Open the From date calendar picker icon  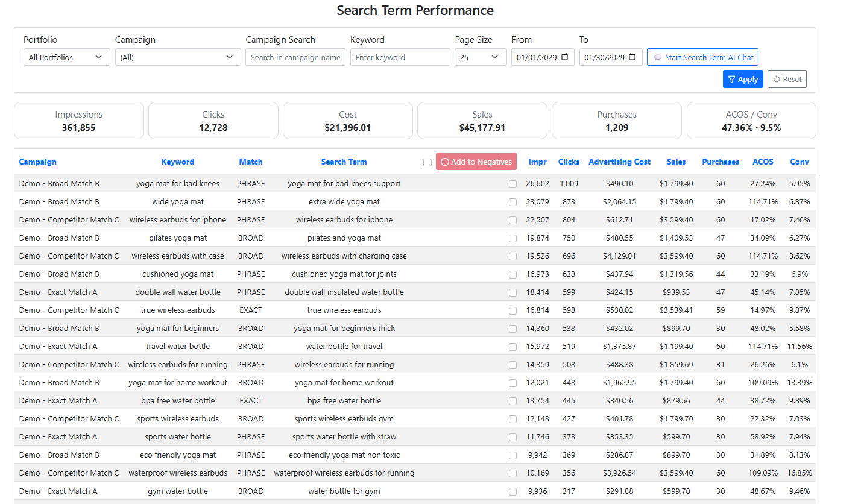tap(564, 57)
